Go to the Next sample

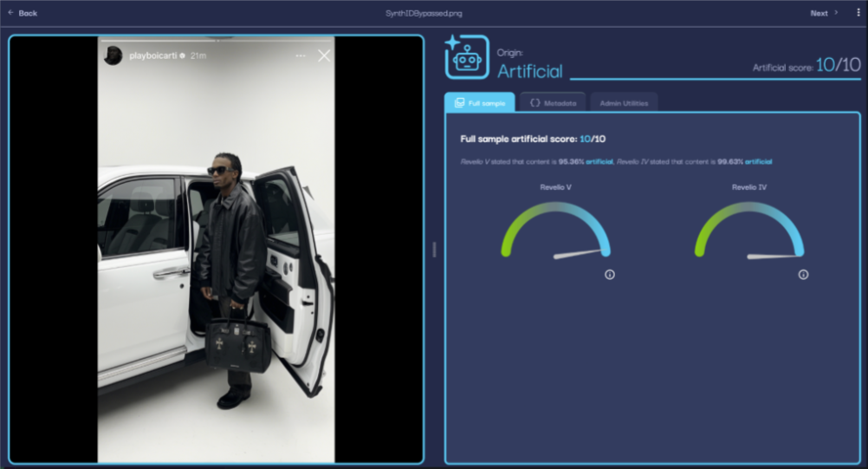(x=824, y=13)
